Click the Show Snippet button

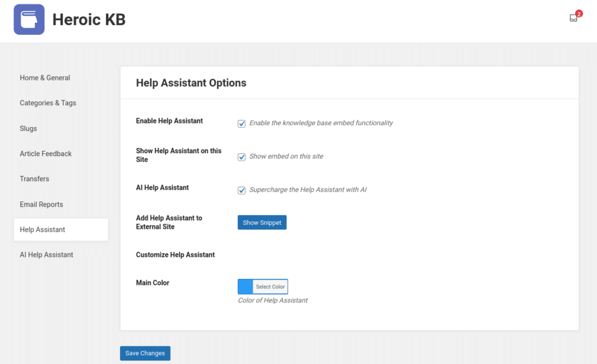click(262, 222)
